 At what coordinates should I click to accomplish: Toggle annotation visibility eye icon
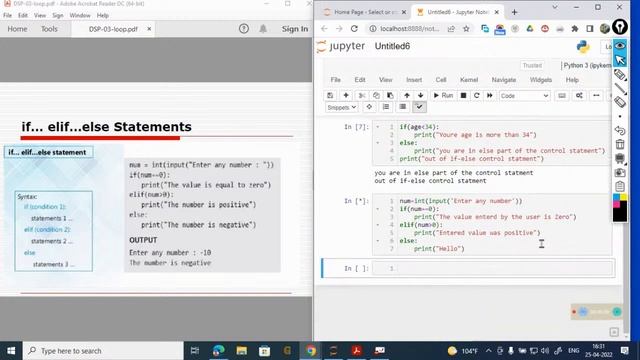coord(620,45)
